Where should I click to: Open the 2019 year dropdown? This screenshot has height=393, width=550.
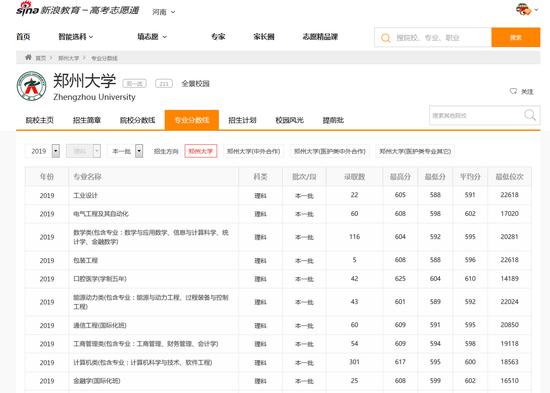pyautogui.click(x=42, y=151)
